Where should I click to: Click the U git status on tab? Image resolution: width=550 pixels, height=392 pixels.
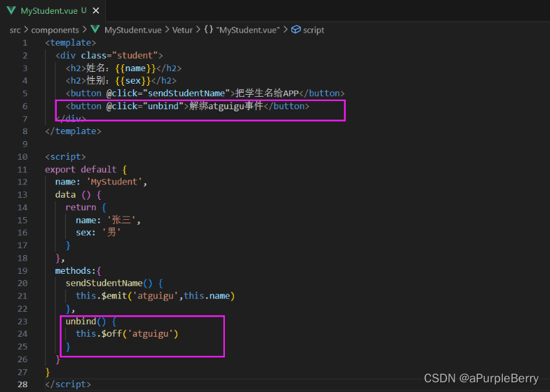(84, 10)
